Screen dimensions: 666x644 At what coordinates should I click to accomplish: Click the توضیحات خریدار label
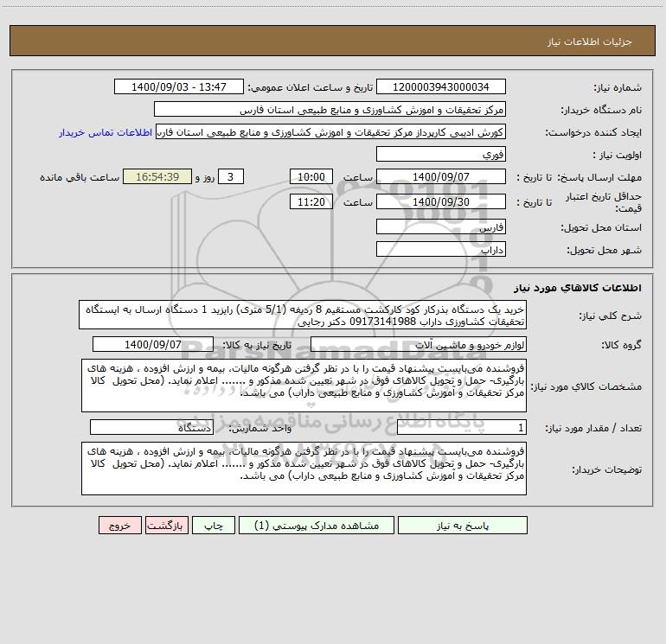click(x=607, y=469)
